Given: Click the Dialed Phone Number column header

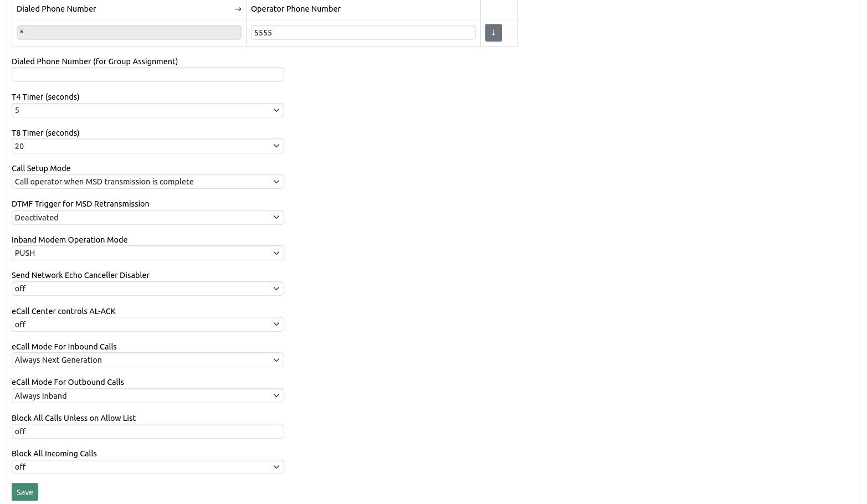Looking at the screenshot, I should pyautogui.click(x=56, y=8).
